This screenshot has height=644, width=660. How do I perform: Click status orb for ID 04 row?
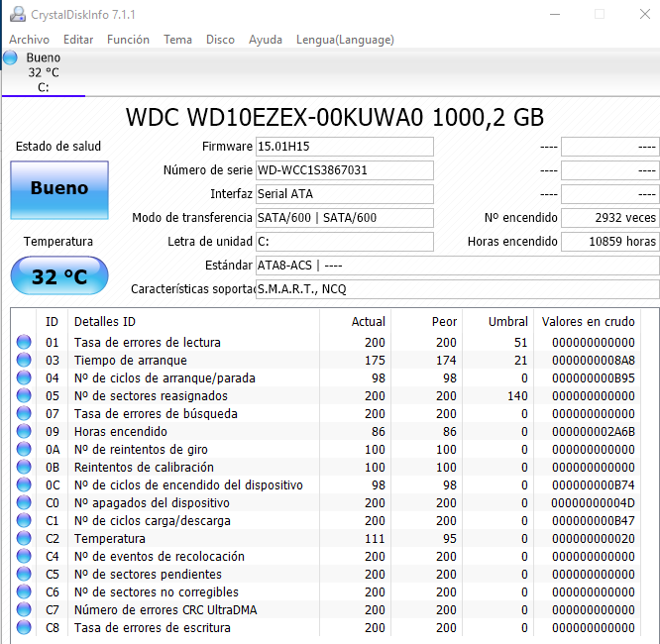[24, 377]
